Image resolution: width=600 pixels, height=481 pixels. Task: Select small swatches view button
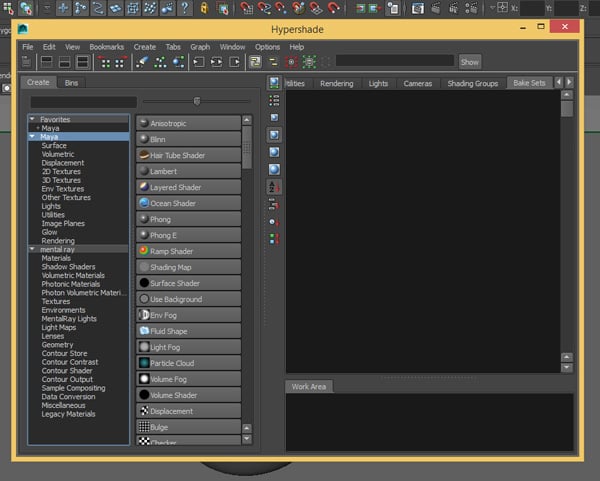click(x=274, y=117)
